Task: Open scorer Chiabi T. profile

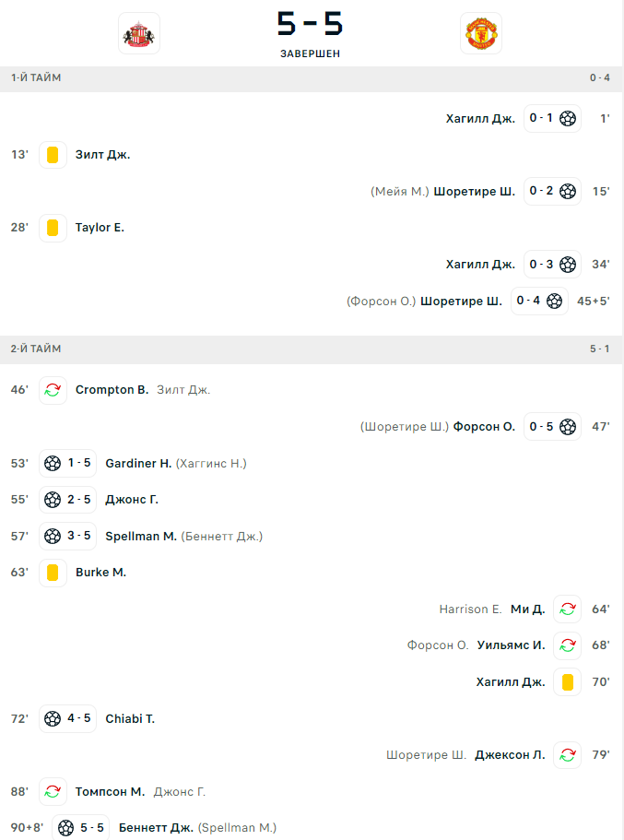Action: 130,719
